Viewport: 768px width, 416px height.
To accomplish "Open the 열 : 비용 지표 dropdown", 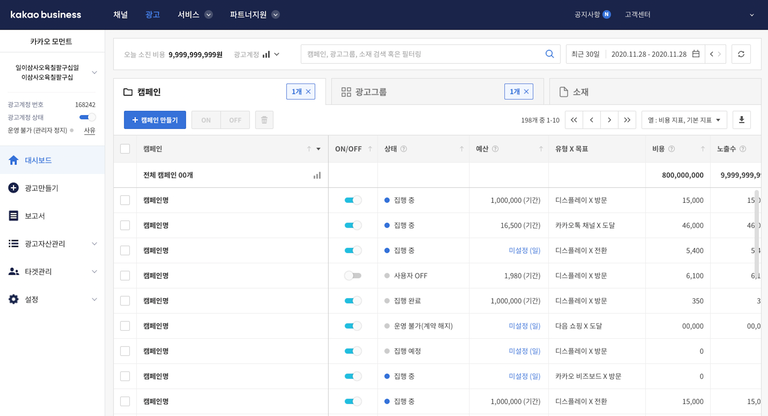I will coord(684,120).
